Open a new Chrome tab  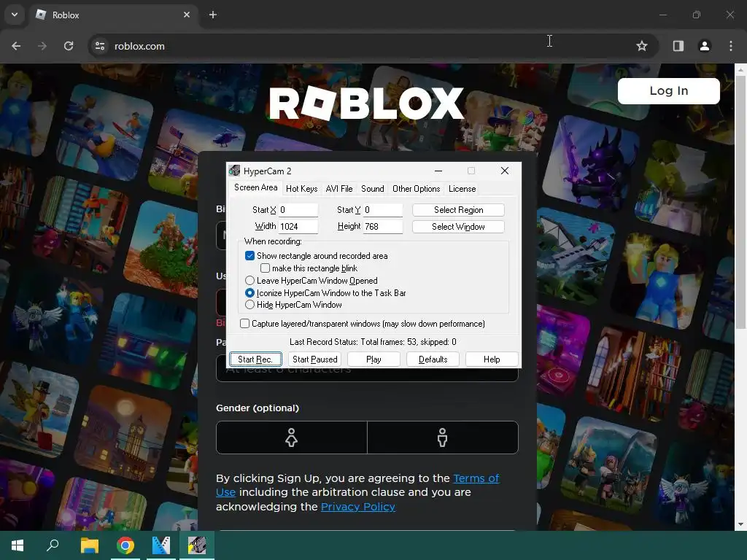(213, 15)
